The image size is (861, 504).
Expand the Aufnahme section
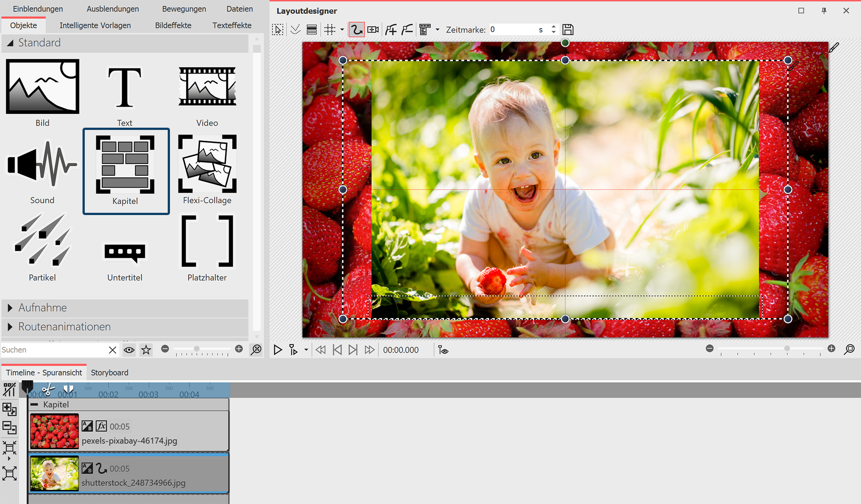(x=42, y=308)
